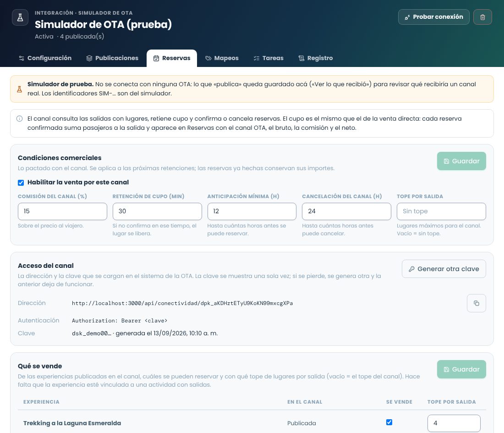Click the Anticipación mínima input
The height and width of the screenshot is (433, 504).
click(252, 211)
